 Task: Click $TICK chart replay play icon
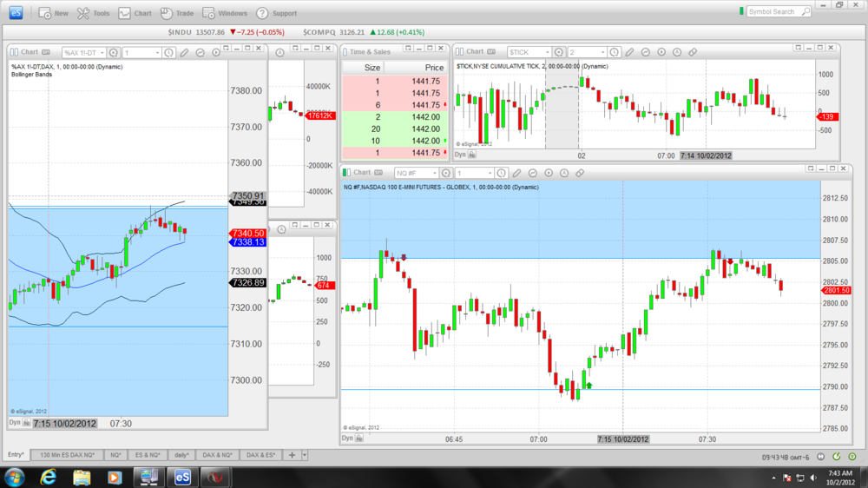[661, 52]
